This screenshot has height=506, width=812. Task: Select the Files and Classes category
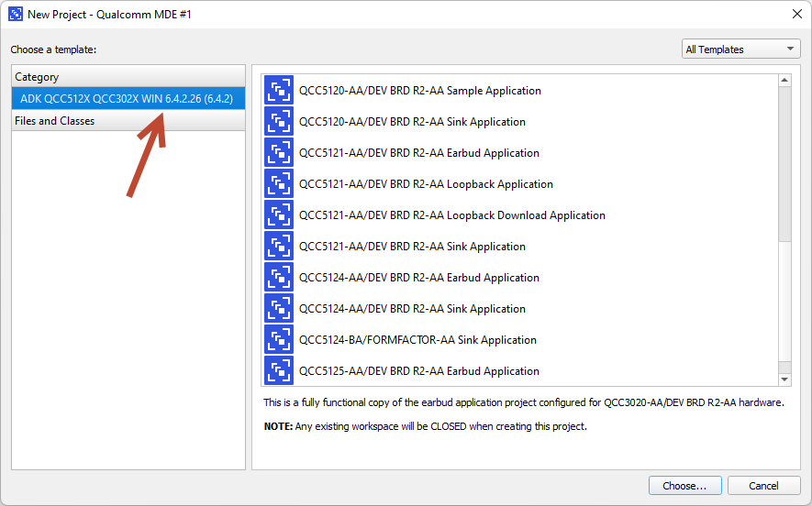click(x=128, y=121)
